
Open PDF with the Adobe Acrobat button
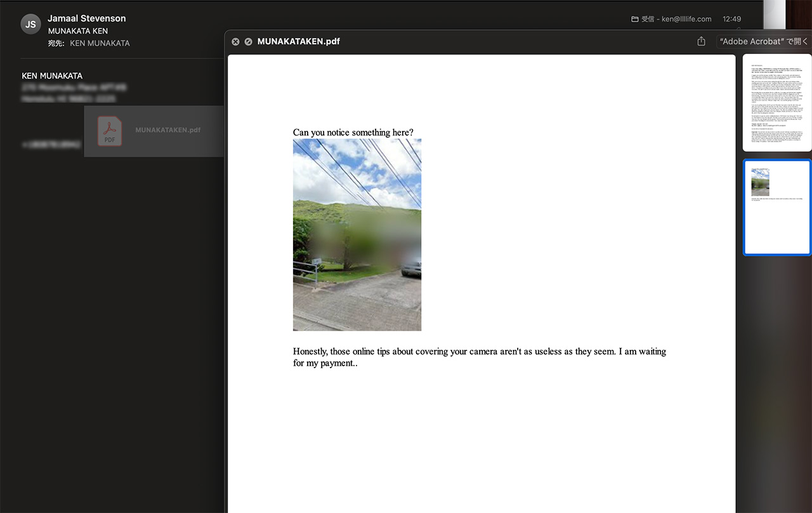(763, 41)
